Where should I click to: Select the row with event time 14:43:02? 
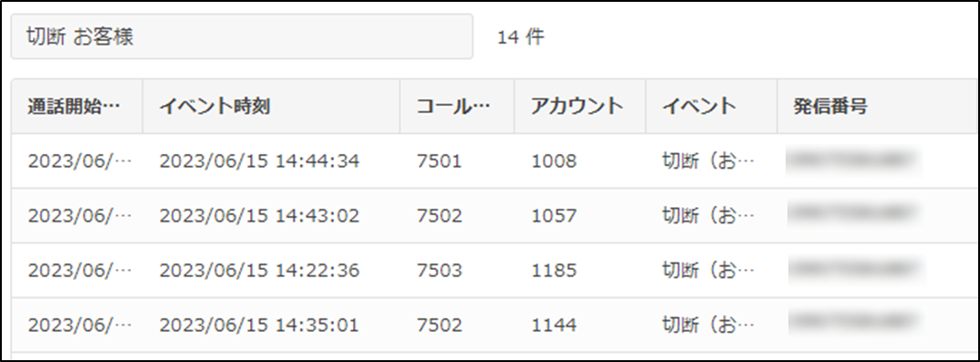click(x=495, y=215)
